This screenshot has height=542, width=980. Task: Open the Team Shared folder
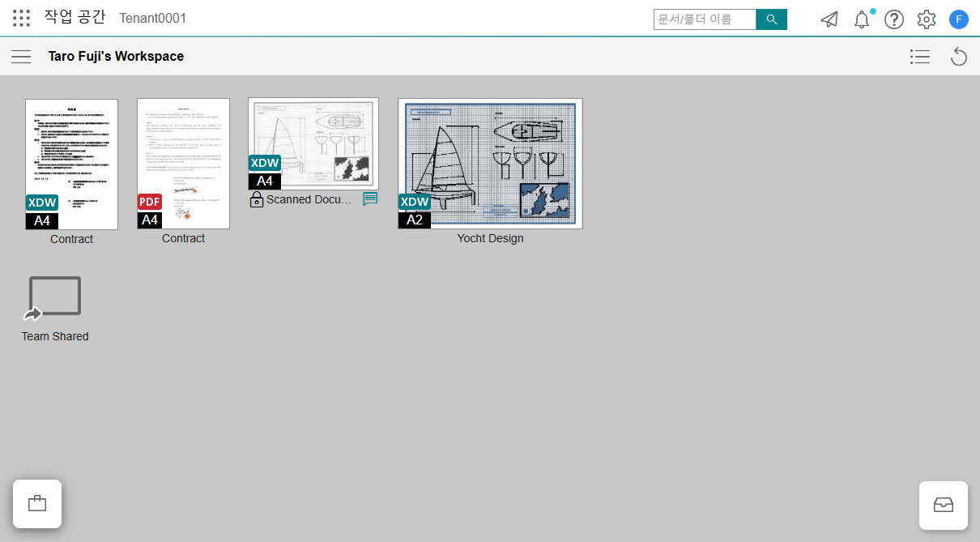tap(55, 297)
